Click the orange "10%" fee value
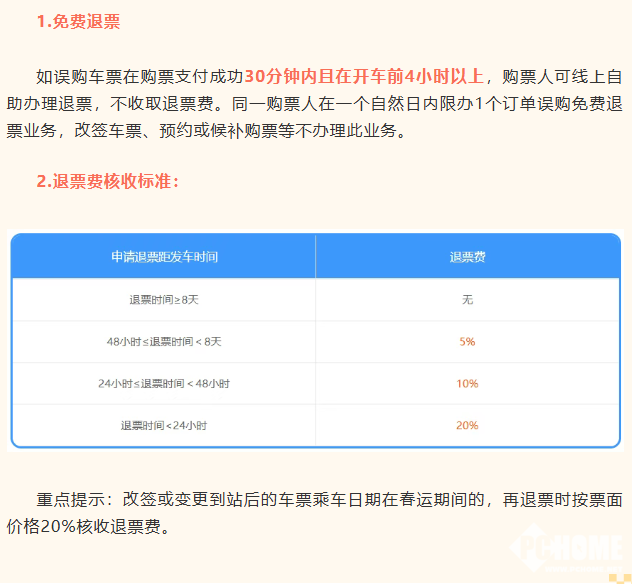 [467, 383]
